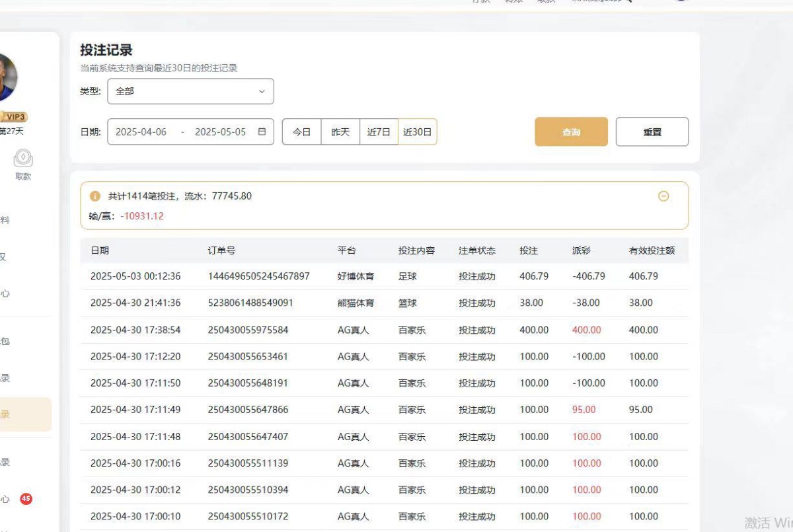
Task: Click the VIP3 badge under the avatar
Action: click(15, 116)
